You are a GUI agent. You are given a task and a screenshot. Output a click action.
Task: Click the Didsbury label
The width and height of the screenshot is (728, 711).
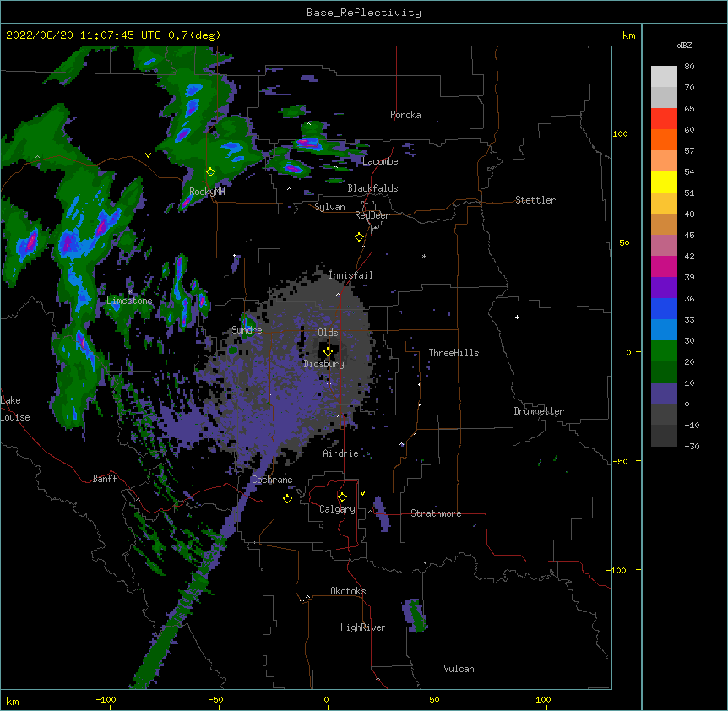point(324,364)
